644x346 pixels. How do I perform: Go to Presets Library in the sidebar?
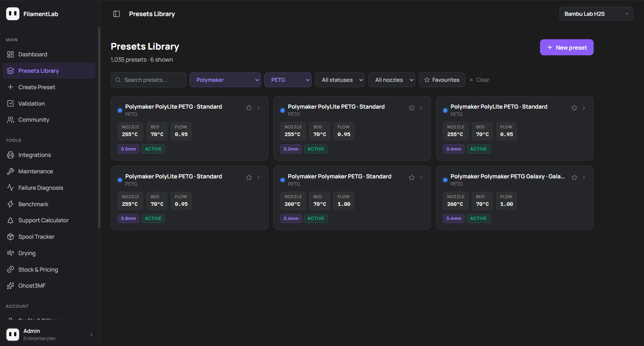pyautogui.click(x=49, y=71)
